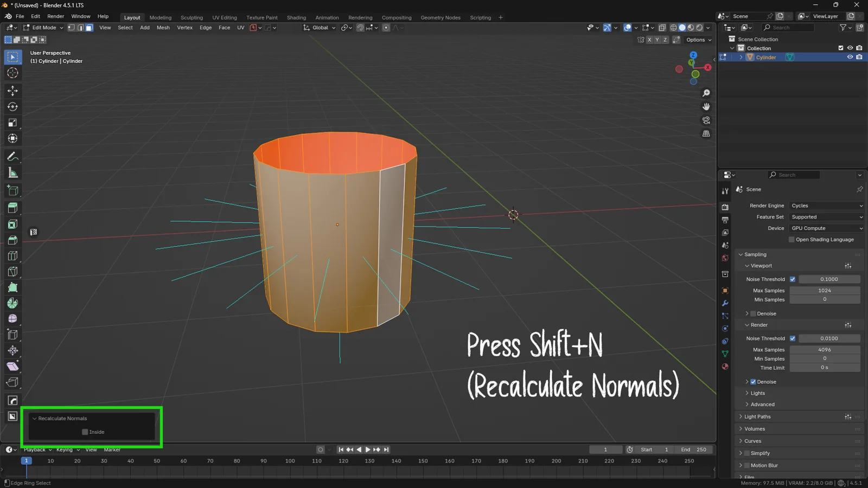Open the Render menu in top bar

[x=55, y=16]
